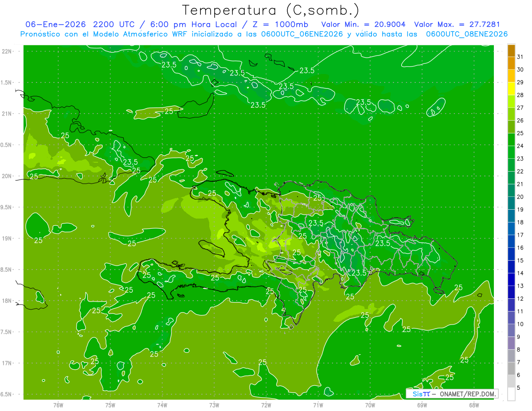Click longitude axis label "72W"
The height and width of the screenshot is (411, 532).
pos(266,405)
